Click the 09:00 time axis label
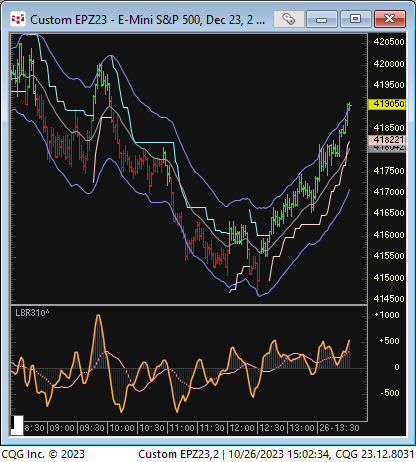The width and height of the screenshot is (416, 462). point(62,428)
